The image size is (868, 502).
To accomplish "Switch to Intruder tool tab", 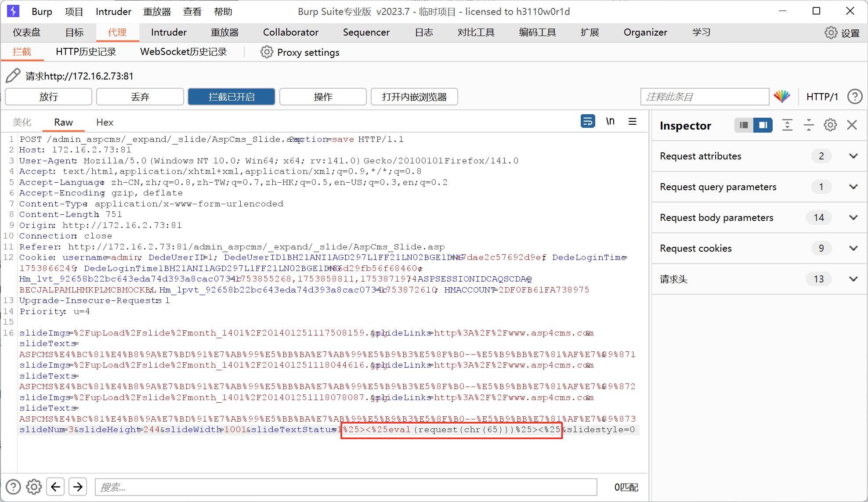I will coord(169,33).
